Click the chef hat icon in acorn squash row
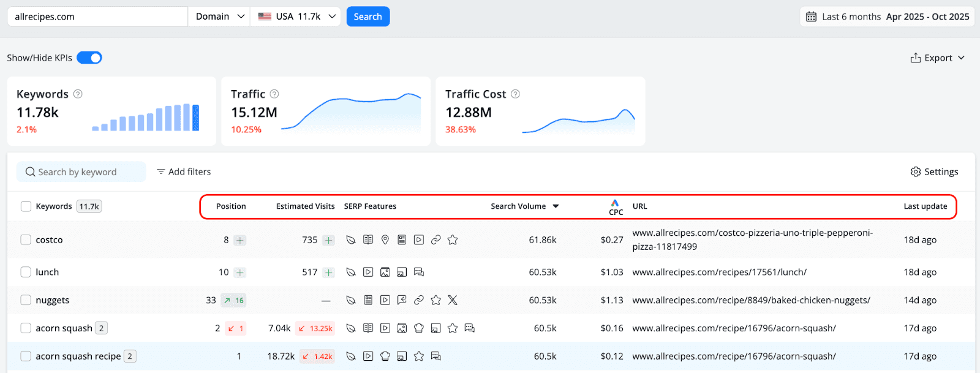The image size is (980, 373). [x=419, y=328]
